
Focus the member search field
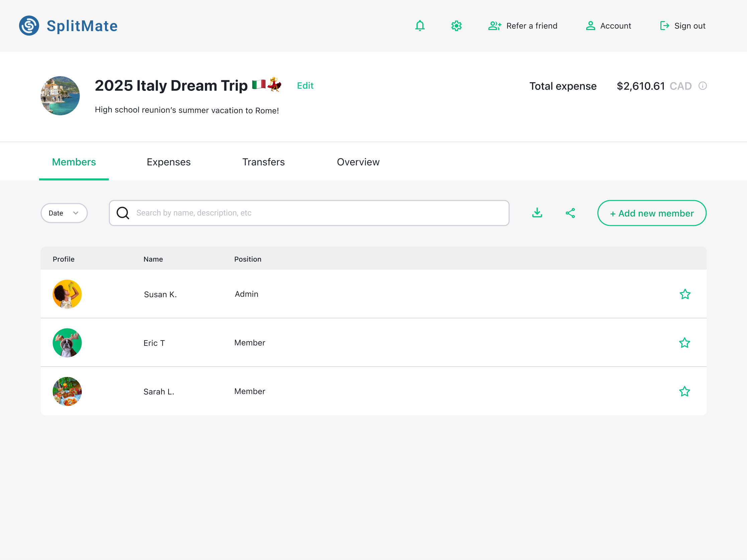[317, 213]
